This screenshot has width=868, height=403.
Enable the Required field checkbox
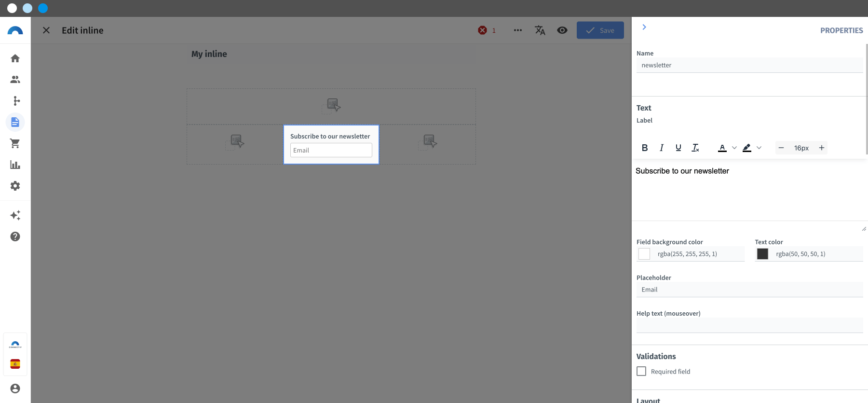click(641, 371)
